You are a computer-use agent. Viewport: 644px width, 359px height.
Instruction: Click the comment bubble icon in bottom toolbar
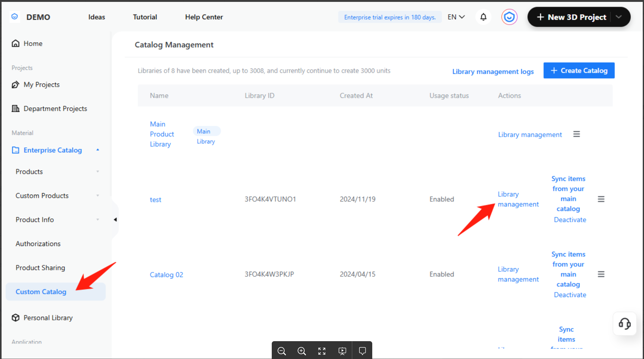[x=362, y=351]
